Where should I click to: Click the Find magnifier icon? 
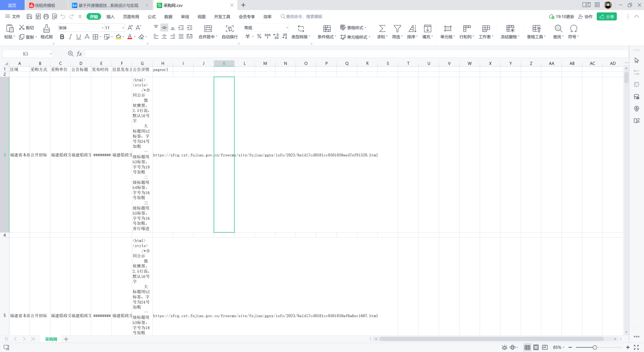tap(558, 28)
